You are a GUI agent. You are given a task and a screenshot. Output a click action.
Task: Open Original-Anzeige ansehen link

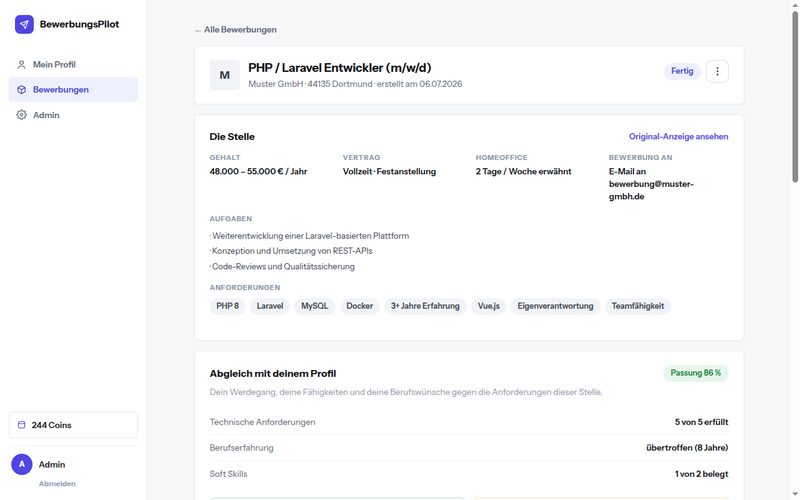(678, 136)
